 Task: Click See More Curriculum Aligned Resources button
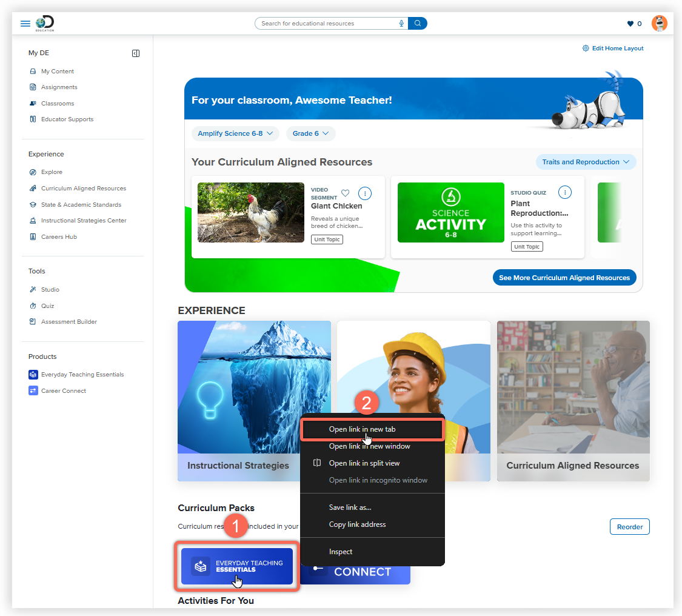[x=564, y=278]
